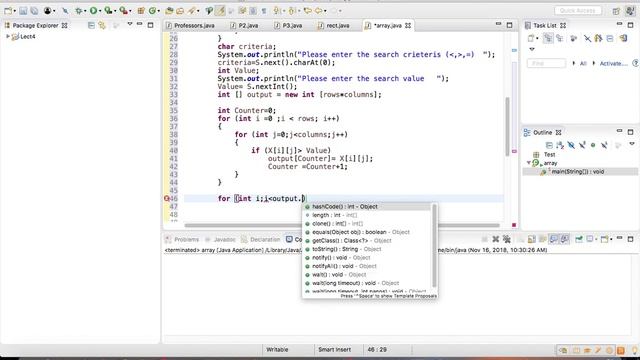Click the Task List help icon
Screen dimensions: 640x360
[635, 63]
